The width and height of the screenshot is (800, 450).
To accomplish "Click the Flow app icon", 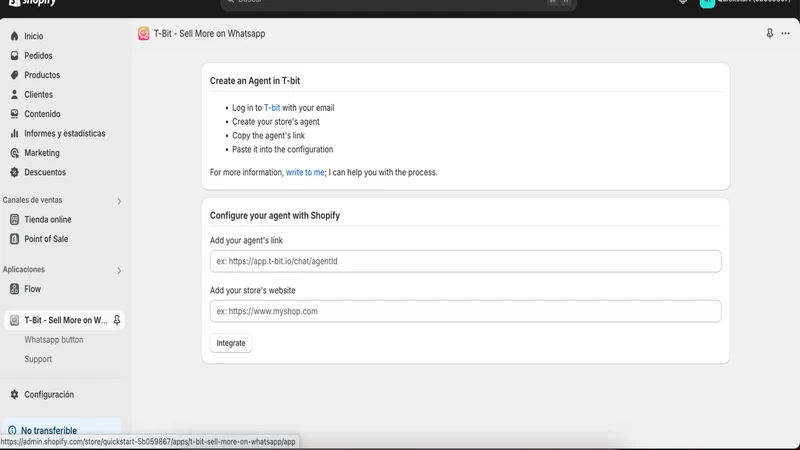I will point(14,289).
